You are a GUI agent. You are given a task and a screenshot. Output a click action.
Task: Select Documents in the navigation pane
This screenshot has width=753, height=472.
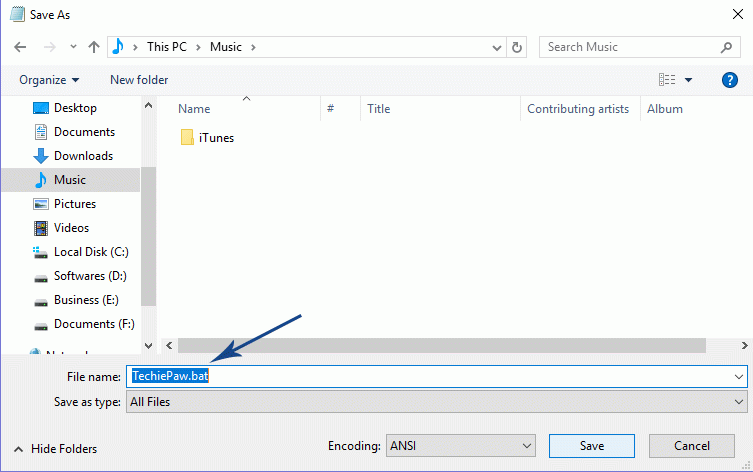coord(84,132)
